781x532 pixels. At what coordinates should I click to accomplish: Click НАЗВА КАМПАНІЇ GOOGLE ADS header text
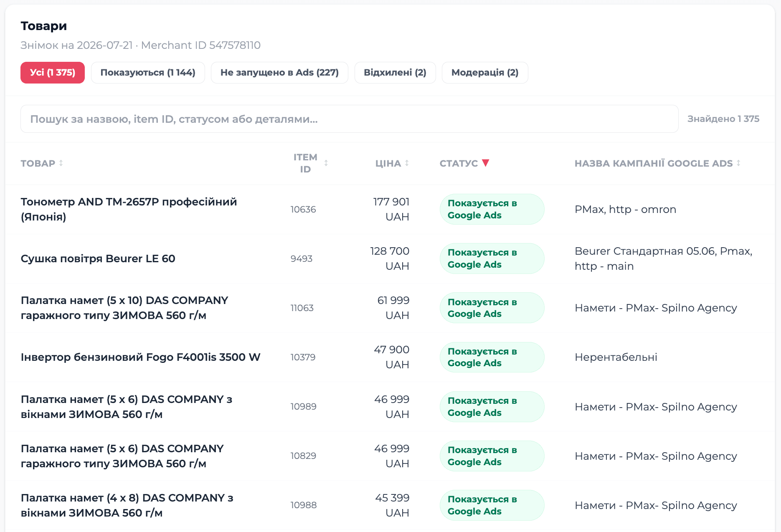[x=654, y=163]
